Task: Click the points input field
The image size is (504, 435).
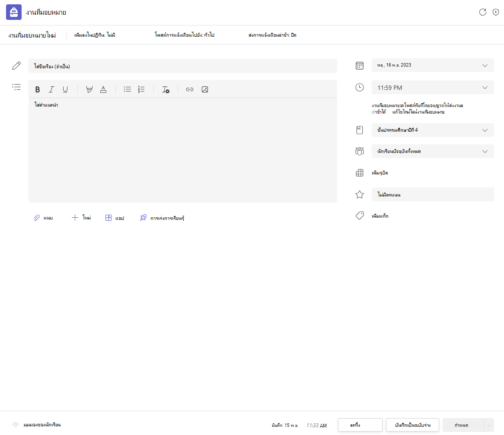Action: click(x=433, y=194)
